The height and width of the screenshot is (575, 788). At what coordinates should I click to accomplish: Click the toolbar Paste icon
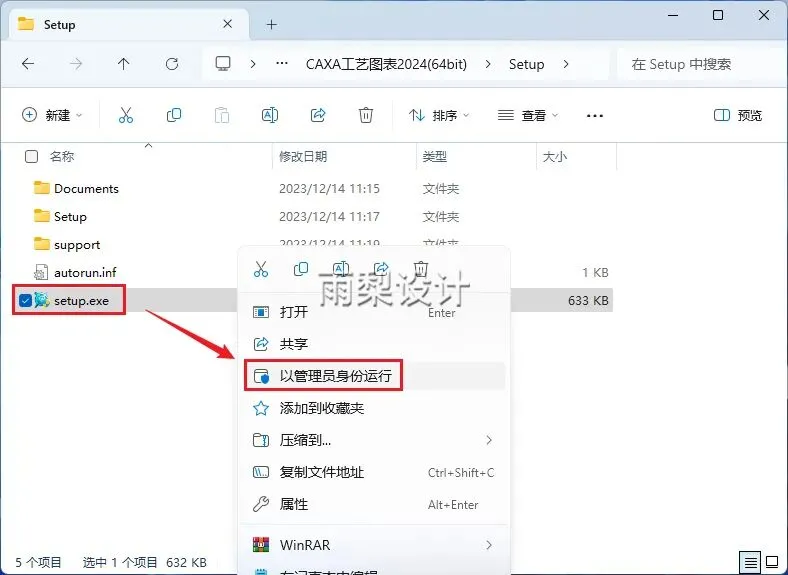[x=222, y=115]
